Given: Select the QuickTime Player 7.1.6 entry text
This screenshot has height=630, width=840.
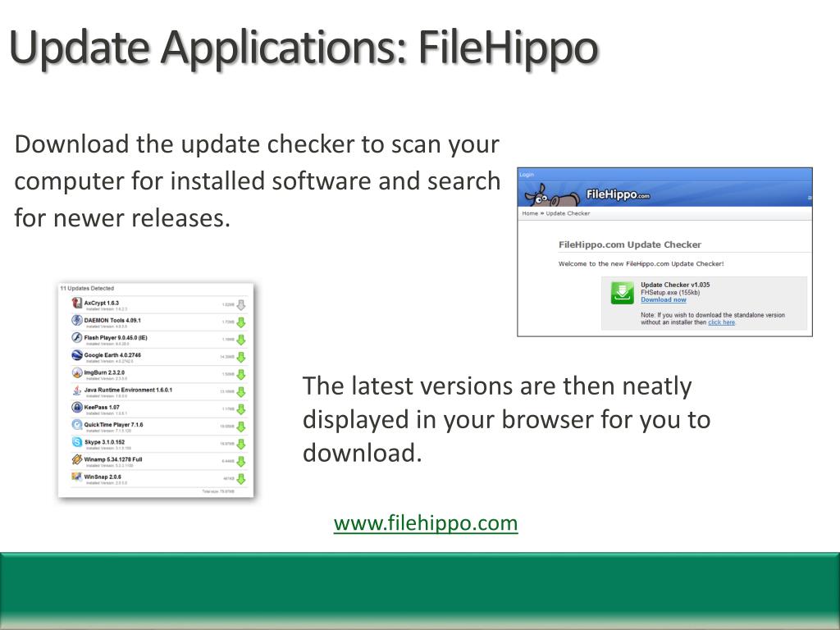Looking at the screenshot, I should (x=113, y=425).
